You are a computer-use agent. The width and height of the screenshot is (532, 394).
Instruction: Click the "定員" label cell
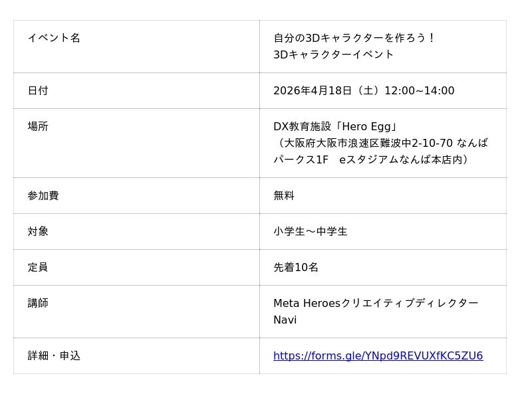pos(38,268)
